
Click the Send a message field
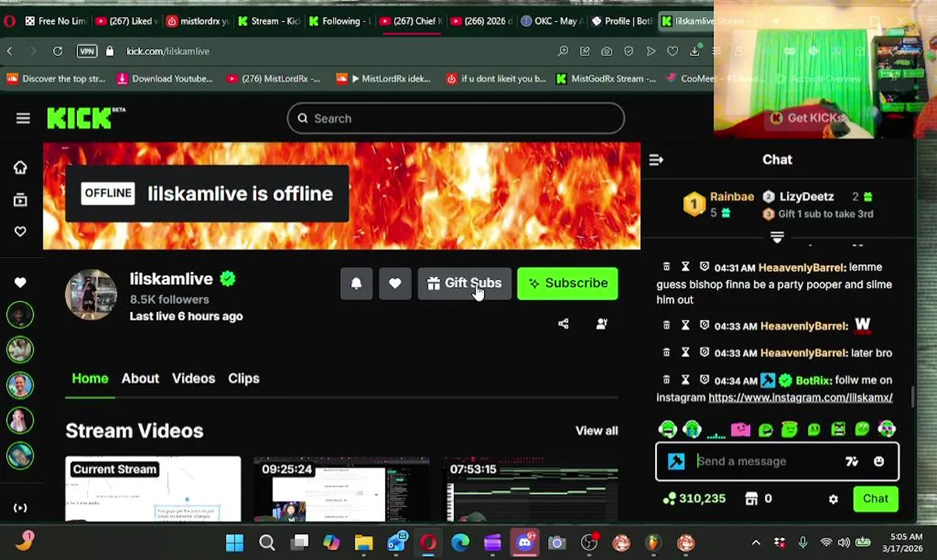tap(767, 461)
